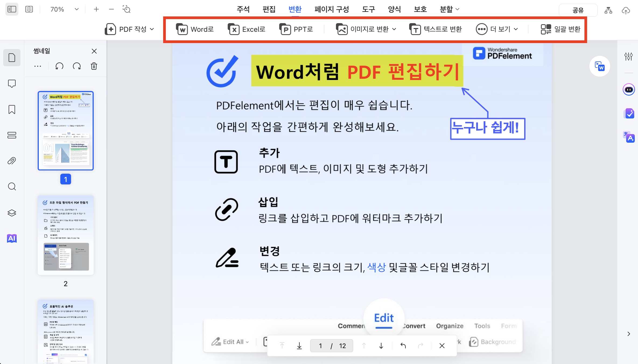Go to previous page up arrow
This screenshot has width=638, height=364.
pos(364,346)
